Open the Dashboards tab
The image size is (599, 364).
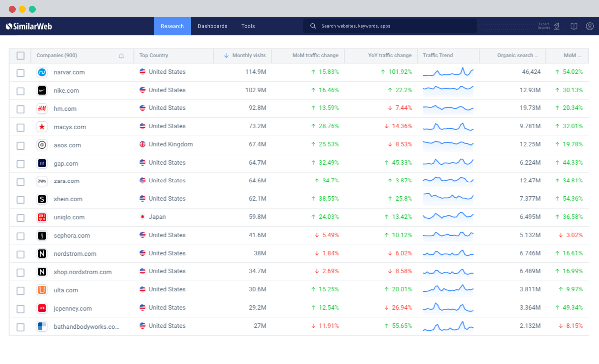pos(212,26)
